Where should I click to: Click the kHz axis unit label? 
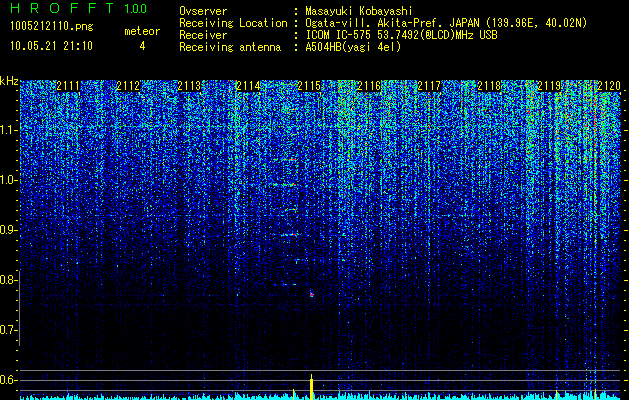[9, 81]
